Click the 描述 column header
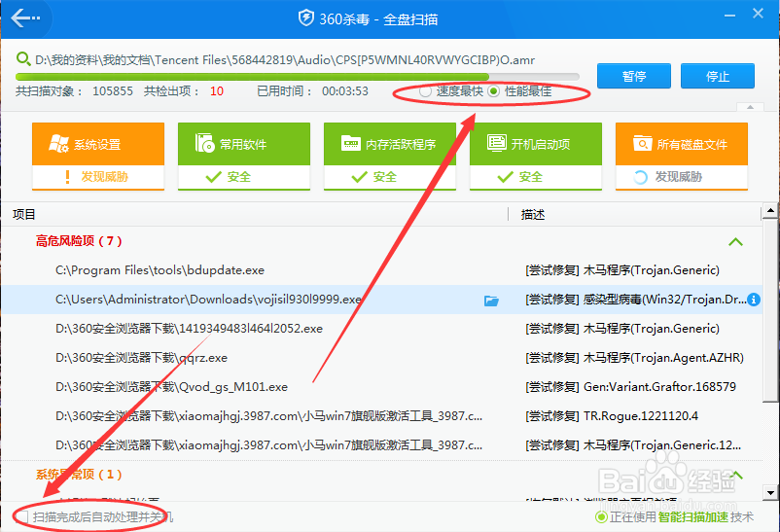 coord(533,215)
